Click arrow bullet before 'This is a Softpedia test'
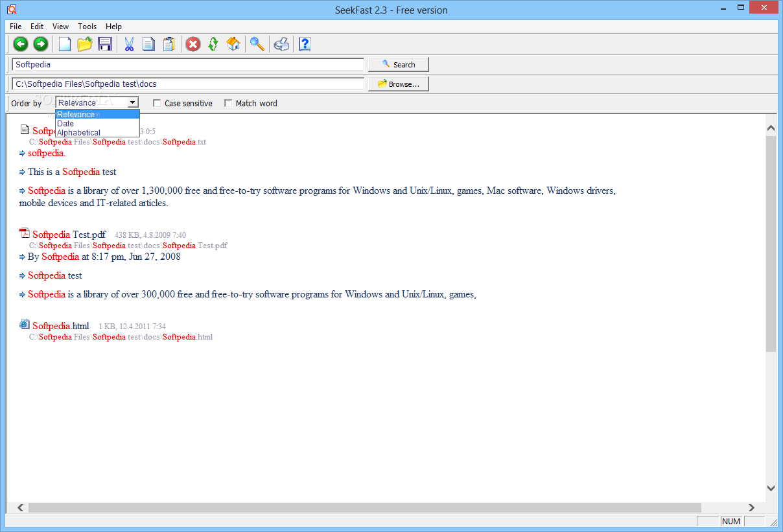Viewport: 783px width, 532px height. click(x=23, y=172)
